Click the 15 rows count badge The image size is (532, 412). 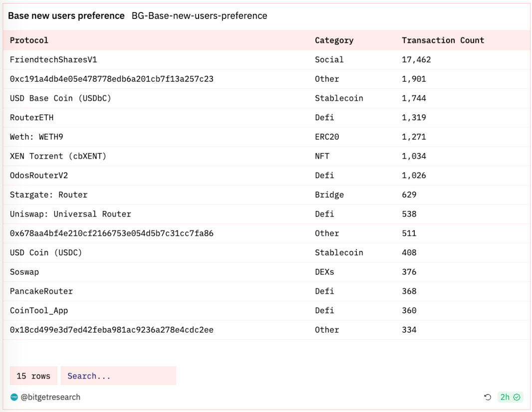tap(33, 376)
